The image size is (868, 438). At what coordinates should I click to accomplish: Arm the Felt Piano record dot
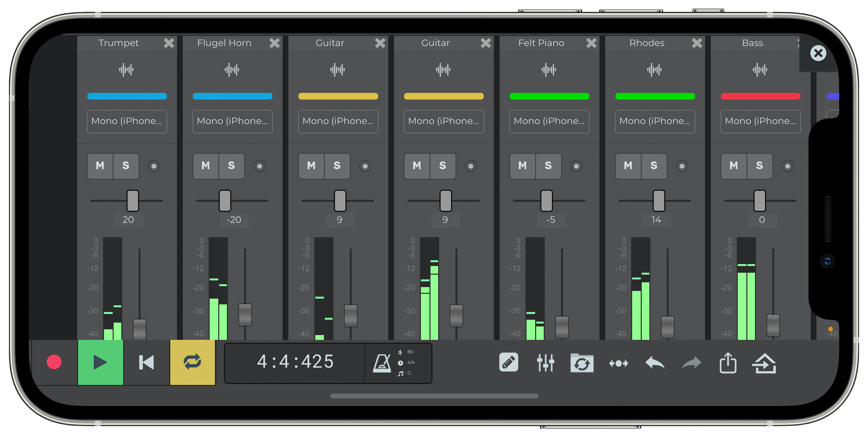(576, 166)
